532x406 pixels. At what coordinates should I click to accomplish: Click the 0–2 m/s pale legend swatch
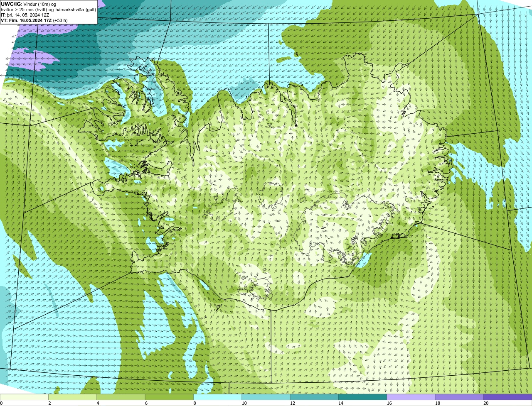click(24, 397)
